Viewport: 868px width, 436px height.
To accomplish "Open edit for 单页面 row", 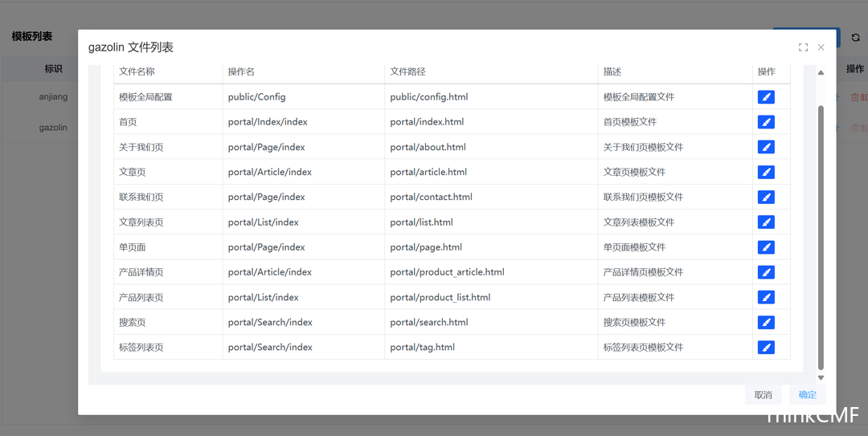I will pos(766,247).
